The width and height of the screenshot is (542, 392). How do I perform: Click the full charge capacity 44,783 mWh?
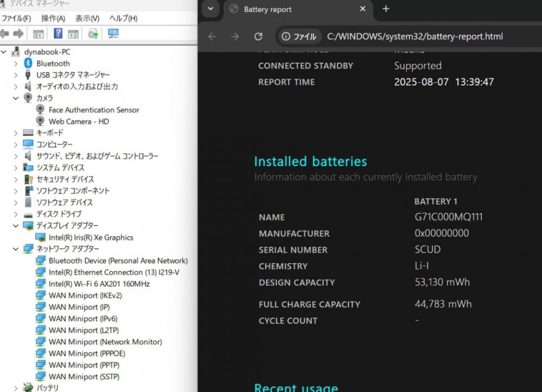pos(443,304)
